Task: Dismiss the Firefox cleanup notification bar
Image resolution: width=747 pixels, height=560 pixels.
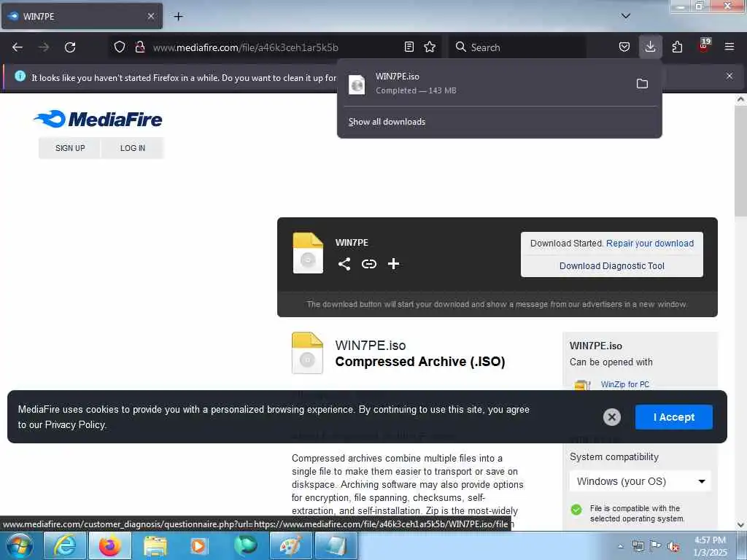Action: click(x=729, y=76)
